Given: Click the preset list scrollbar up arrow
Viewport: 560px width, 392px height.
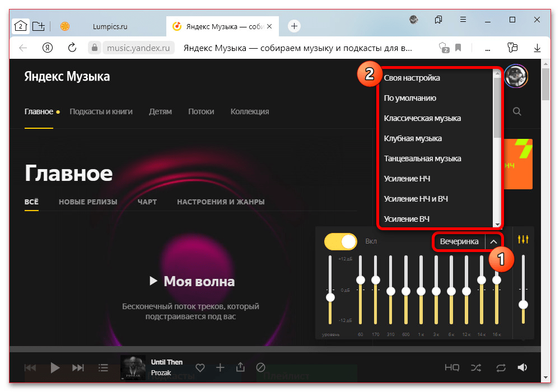Looking at the screenshot, I should point(497,73).
